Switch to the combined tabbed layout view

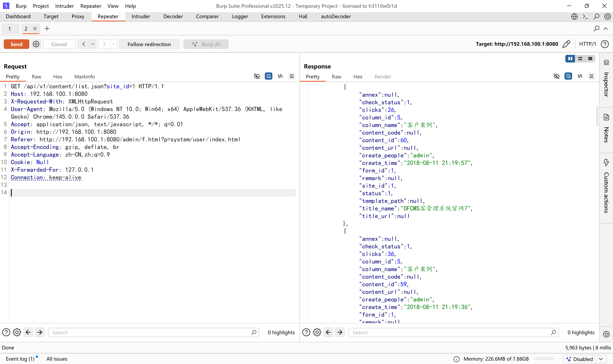[590, 59]
